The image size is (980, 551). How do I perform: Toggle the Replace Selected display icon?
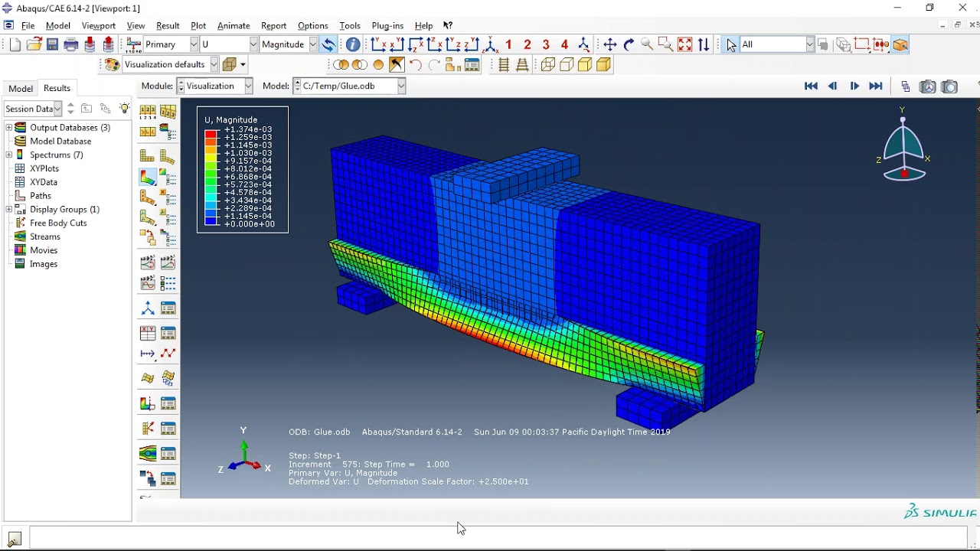(x=341, y=65)
